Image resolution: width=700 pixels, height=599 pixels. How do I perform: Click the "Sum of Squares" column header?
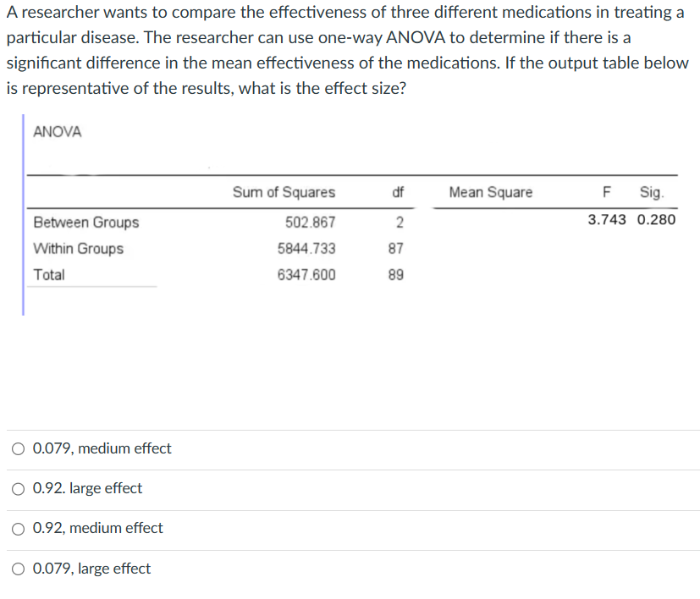[284, 192]
